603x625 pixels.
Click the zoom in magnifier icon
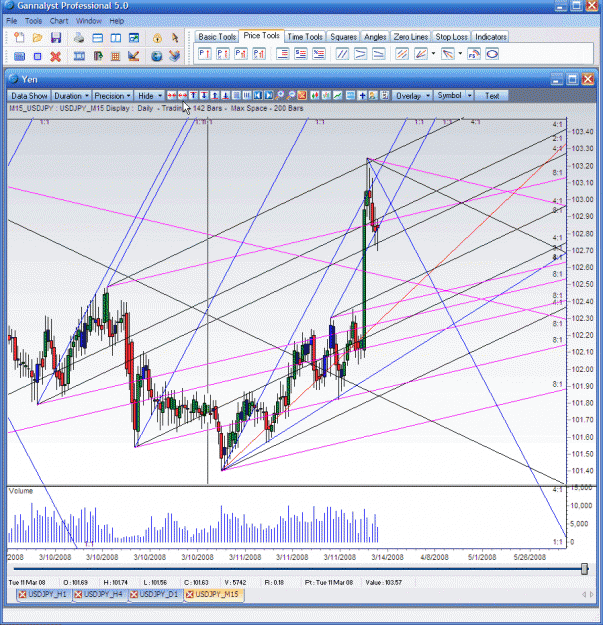pos(280,95)
